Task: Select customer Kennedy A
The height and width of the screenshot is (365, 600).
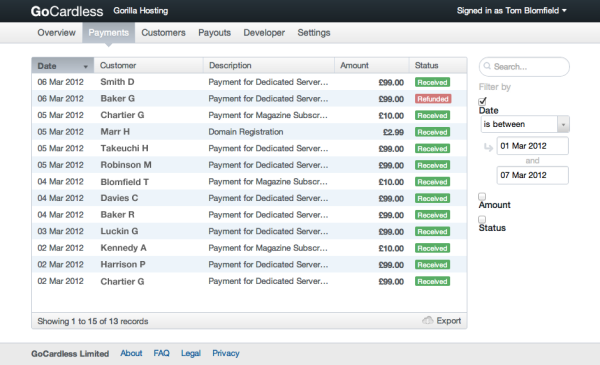Action: click(123, 248)
